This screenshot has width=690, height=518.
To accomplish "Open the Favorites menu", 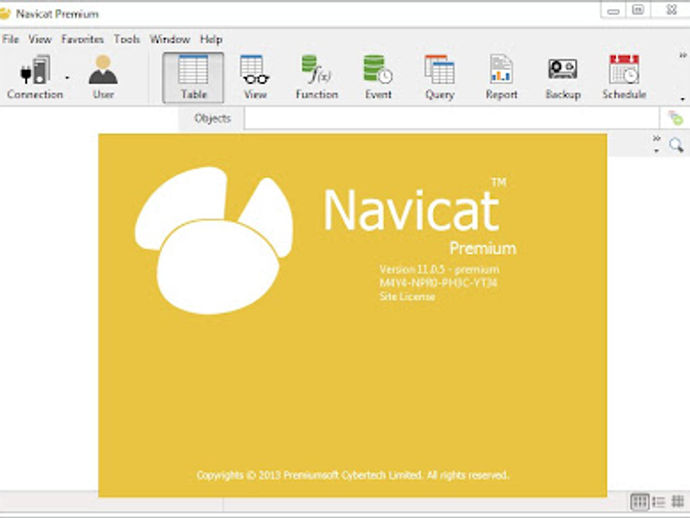I will 82,39.
